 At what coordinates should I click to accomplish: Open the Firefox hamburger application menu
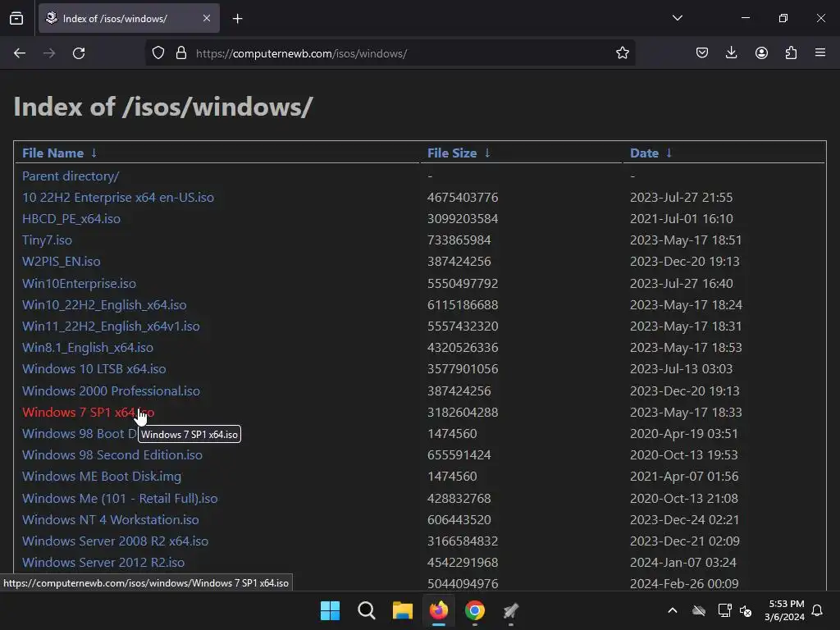pos(820,52)
